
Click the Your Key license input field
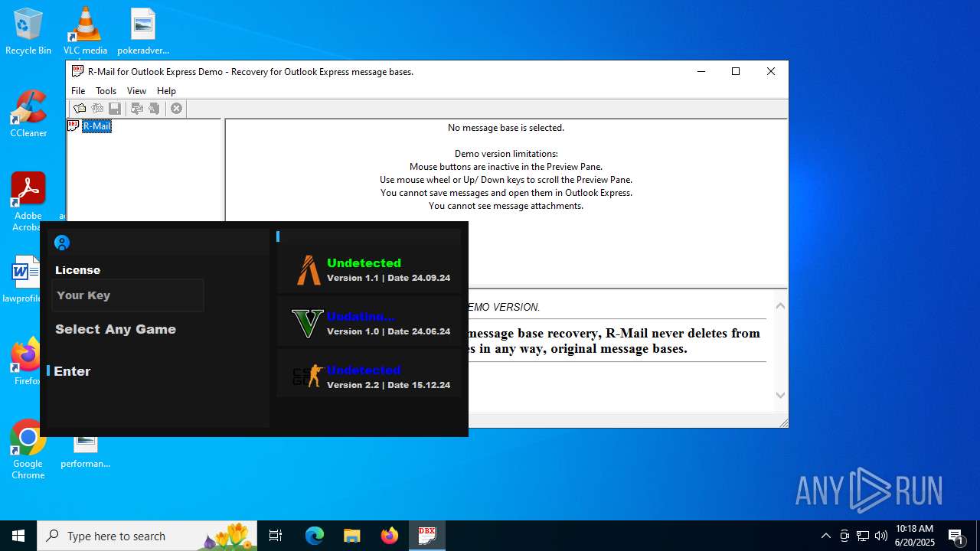[x=128, y=295]
